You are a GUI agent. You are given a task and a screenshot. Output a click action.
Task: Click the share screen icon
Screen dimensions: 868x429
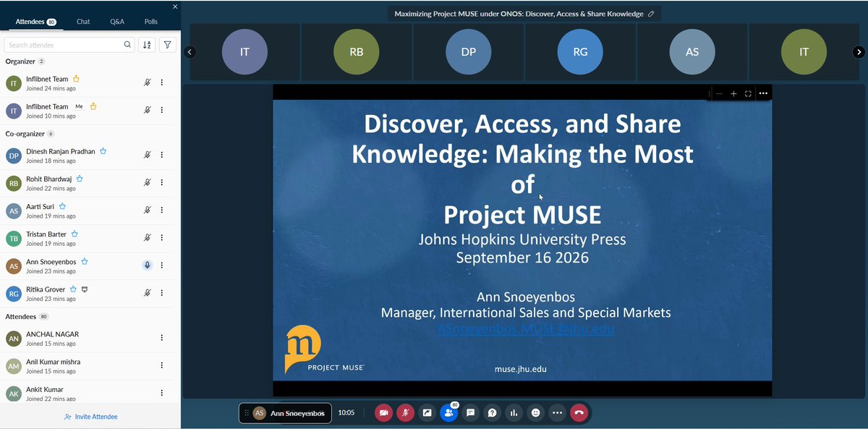[x=427, y=413]
